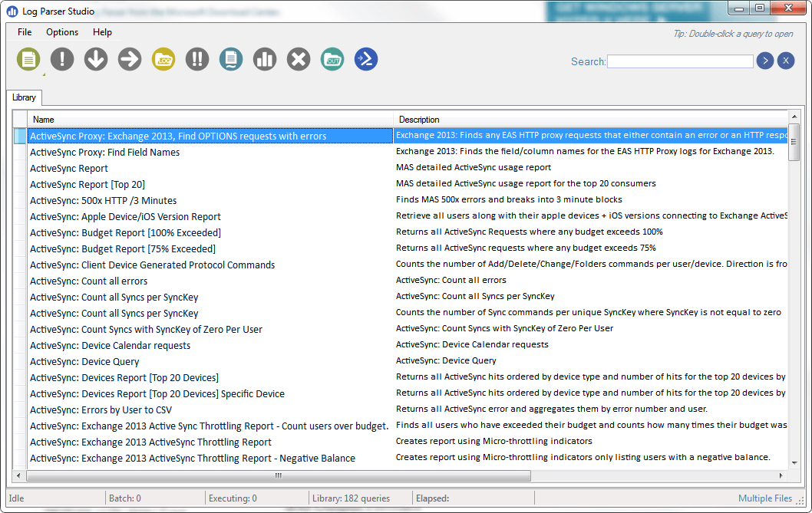Open the File menu

(x=24, y=32)
